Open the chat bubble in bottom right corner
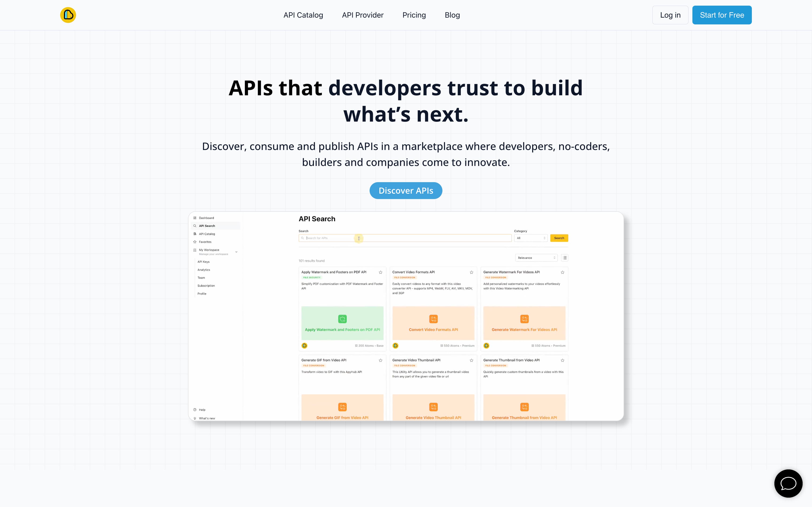 click(788, 483)
